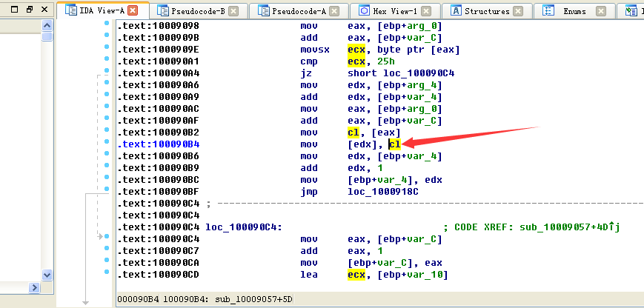Image resolution: width=644 pixels, height=308 pixels.
Task: Click breakpoint dot beside address 100090A1
Action: (x=107, y=62)
